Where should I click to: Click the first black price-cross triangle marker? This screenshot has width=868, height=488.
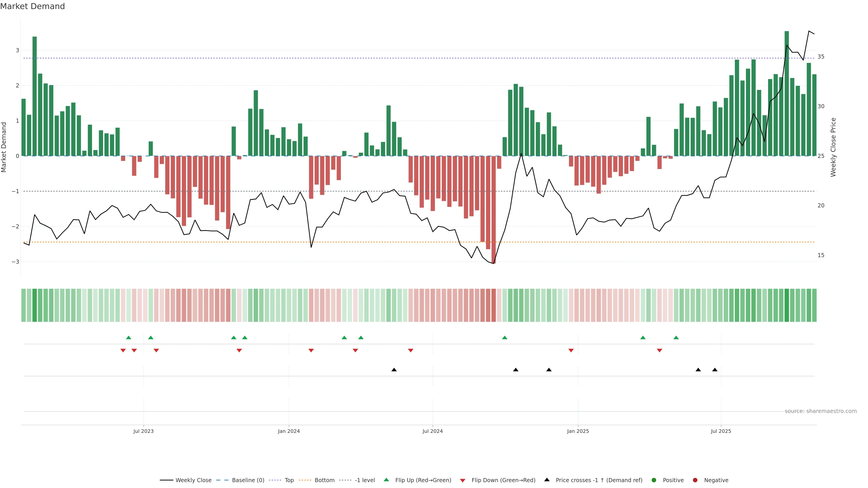(x=394, y=370)
